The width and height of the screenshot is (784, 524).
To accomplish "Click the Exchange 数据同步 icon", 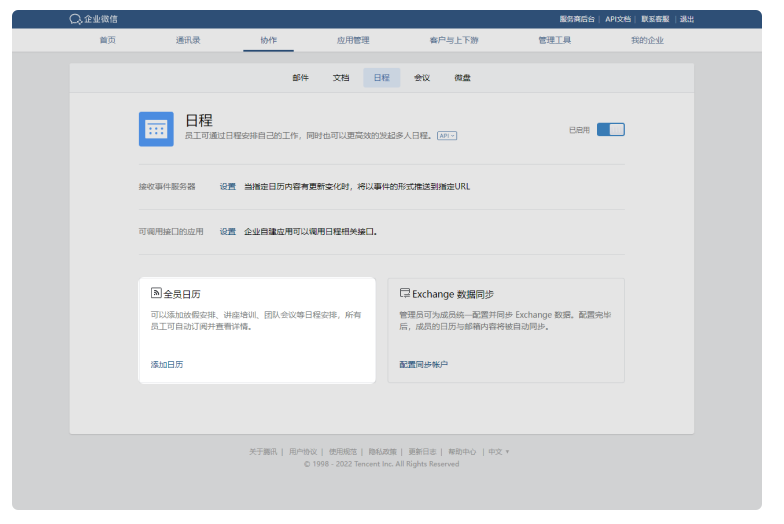I will [404, 293].
